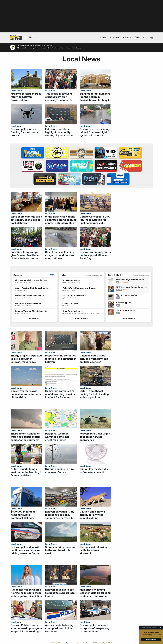Open the Community Events Calendar tile
Screen dimensions: 163x644
[118, 179]
